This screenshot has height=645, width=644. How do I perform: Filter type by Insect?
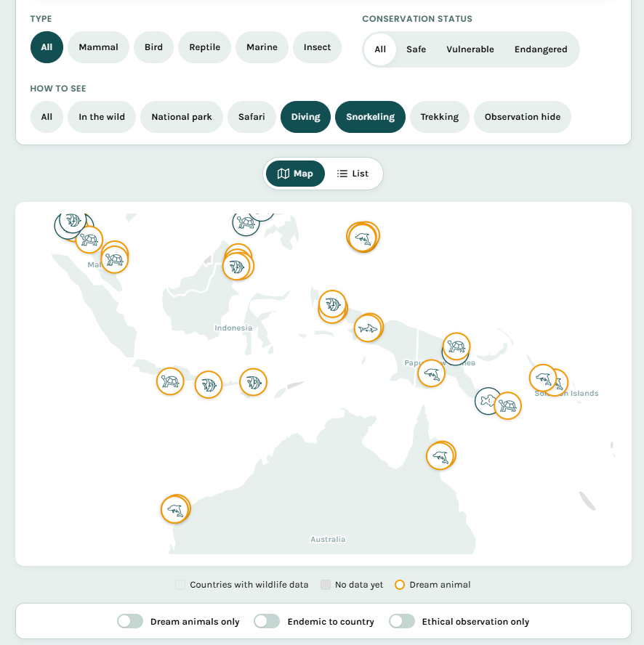click(x=317, y=47)
